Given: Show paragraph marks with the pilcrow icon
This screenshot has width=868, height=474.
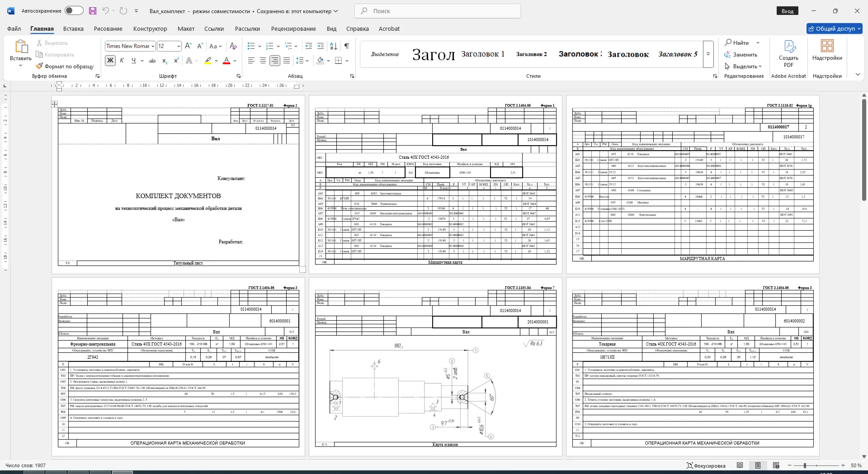Looking at the screenshot, I should (x=347, y=46).
